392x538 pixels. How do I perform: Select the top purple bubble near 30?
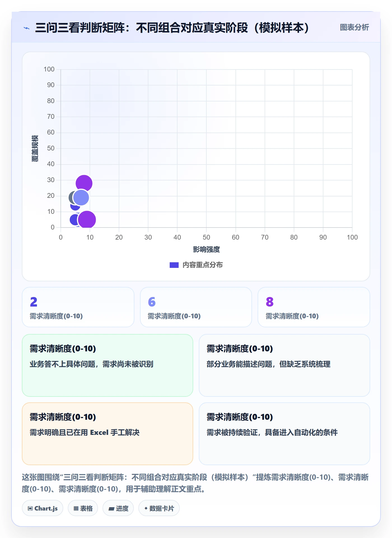pyautogui.click(x=84, y=183)
